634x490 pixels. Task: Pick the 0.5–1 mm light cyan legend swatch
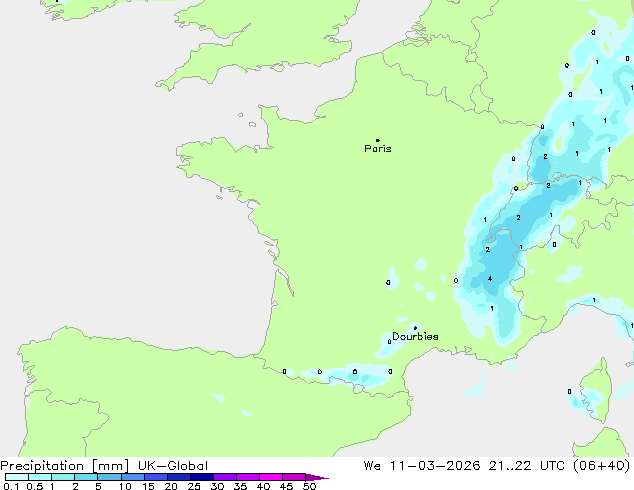(40, 477)
